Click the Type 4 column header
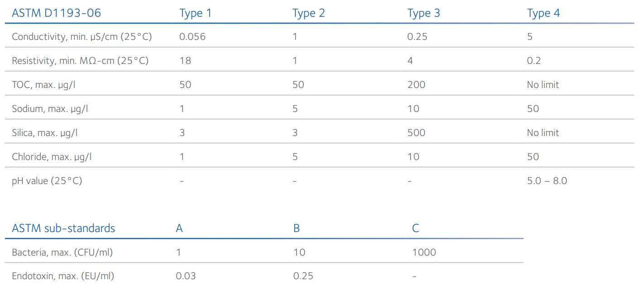 pos(543,13)
